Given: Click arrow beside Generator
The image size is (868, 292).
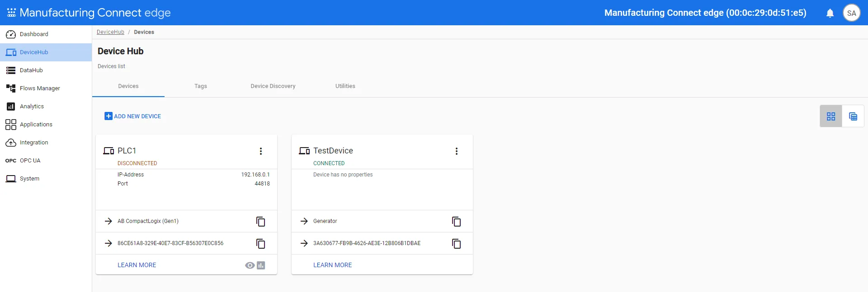Looking at the screenshot, I should point(304,221).
